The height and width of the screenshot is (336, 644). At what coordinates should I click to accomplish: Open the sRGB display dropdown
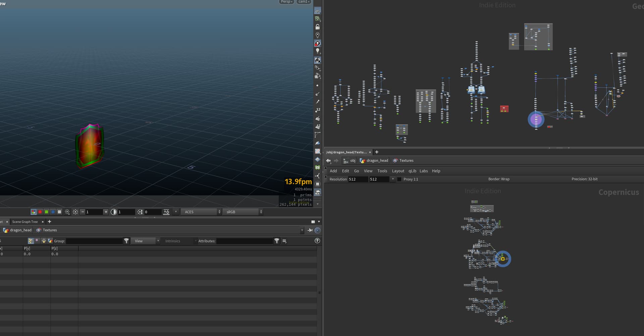(x=243, y=212)
